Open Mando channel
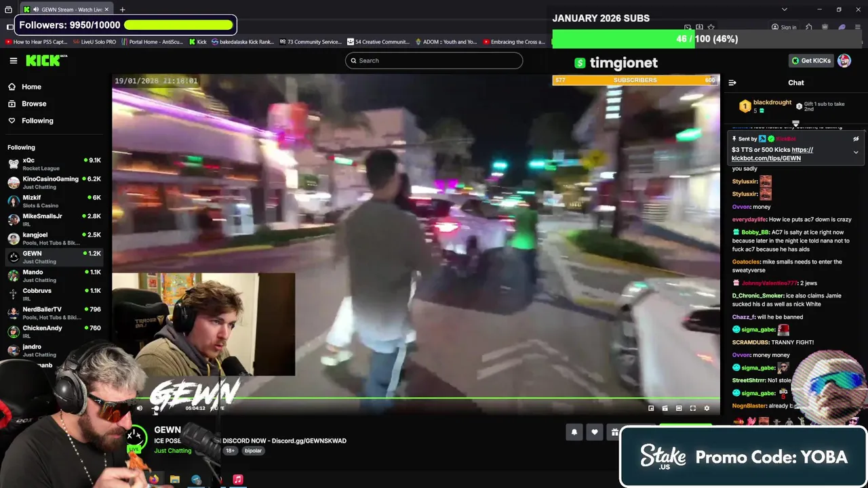The width and height of the screenshot is (868, 488). click(x=54, y=276)
